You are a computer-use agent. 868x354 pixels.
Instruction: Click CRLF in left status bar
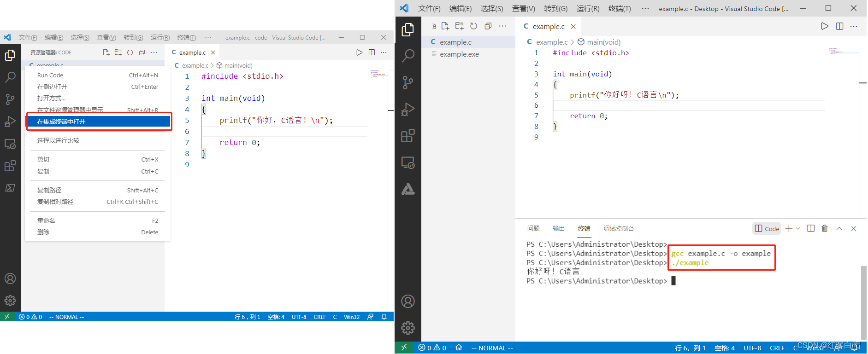point(319,317)
